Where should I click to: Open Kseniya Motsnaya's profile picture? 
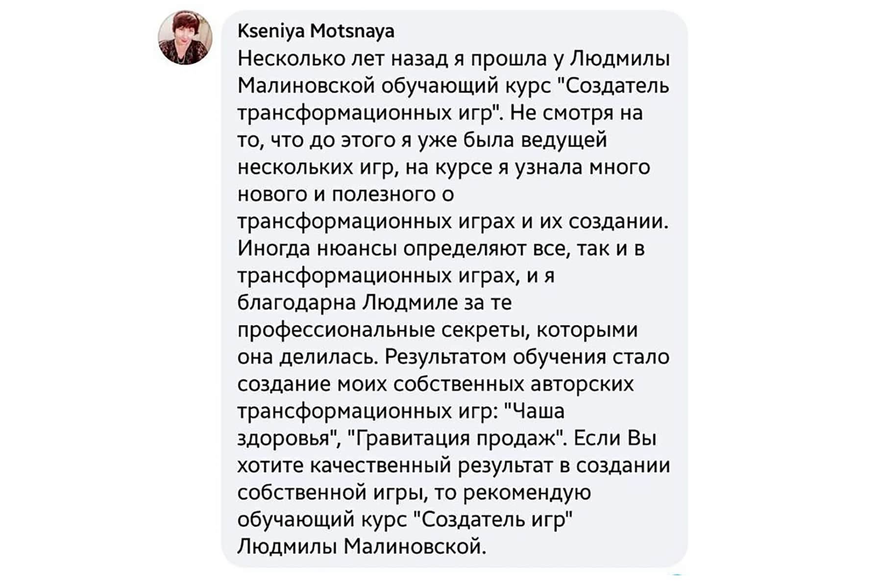pyautogui.click(x=185, y=38)
